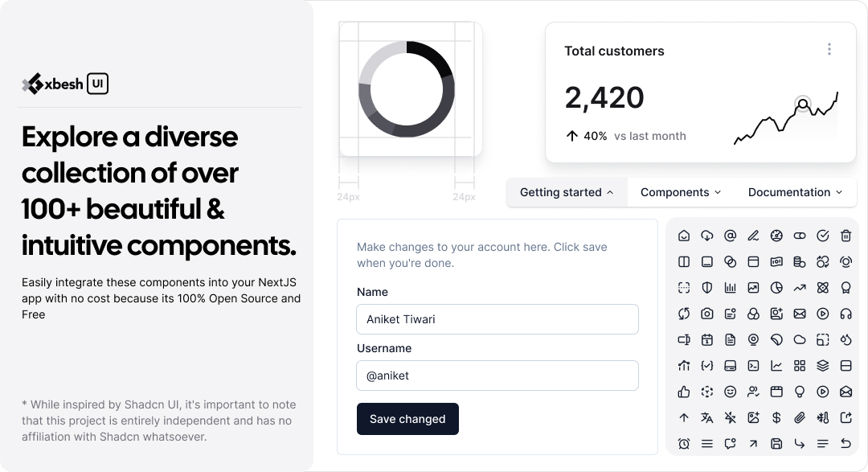Expand the Components dropdown
The image size is (868, 472).
tap(681, 192)
